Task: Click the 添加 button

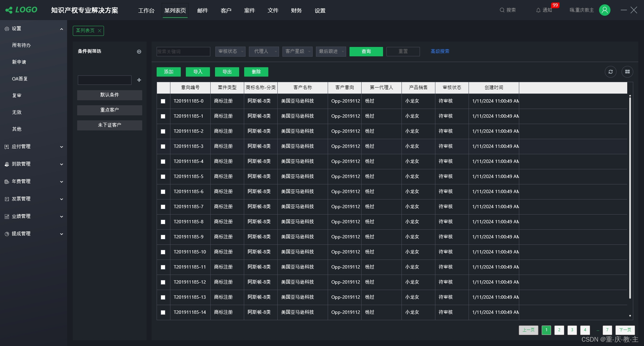Action: [169, 72]
